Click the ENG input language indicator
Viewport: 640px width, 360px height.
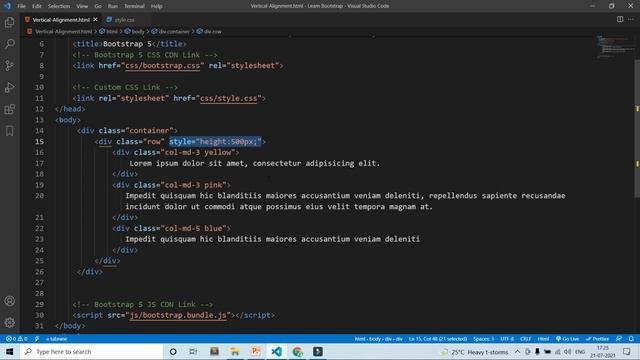point(580,352)
